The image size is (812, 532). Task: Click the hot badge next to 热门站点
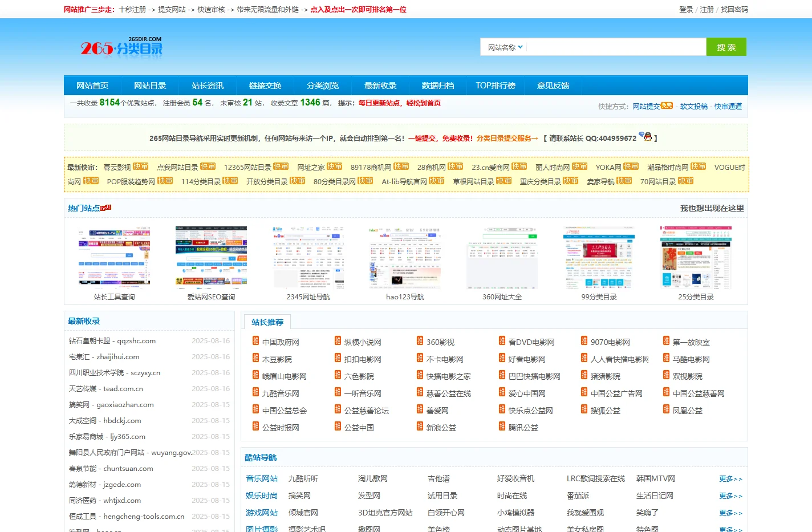[105, 208]
